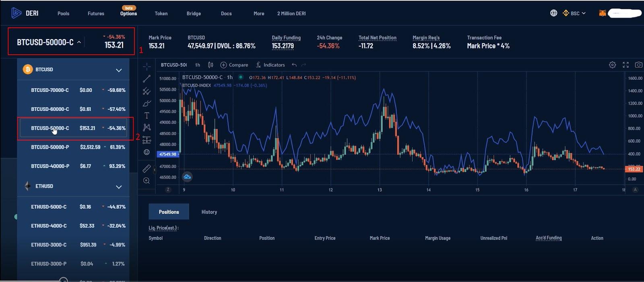644x282 pixels.
Task: Click the Bitcoin BTCUSD coin icon
Action: (28, 70)
